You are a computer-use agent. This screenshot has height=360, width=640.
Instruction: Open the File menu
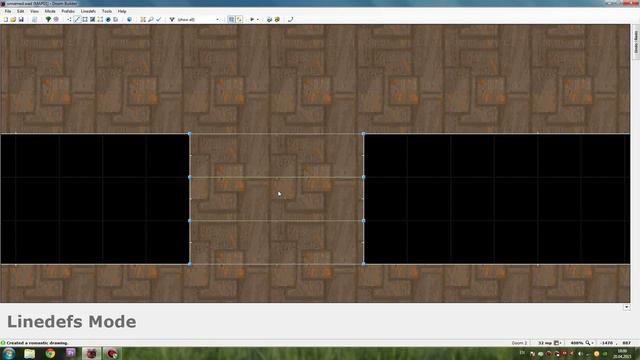click(8, 11)
